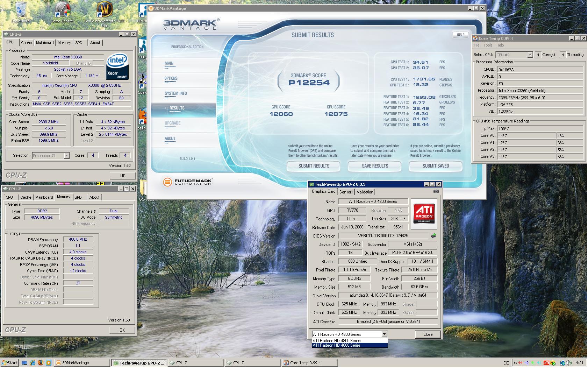Click the update status tray icon with green check
The width and height of the screenshot is (588, 368).
pos(553,363)
